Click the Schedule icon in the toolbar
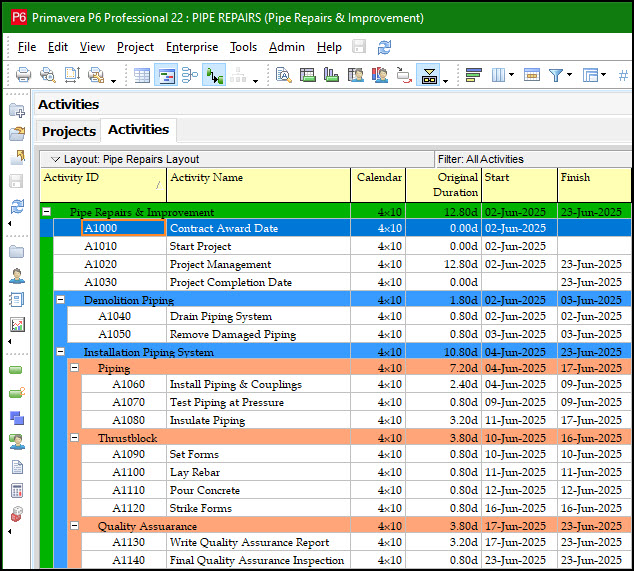 pos(214,75)
